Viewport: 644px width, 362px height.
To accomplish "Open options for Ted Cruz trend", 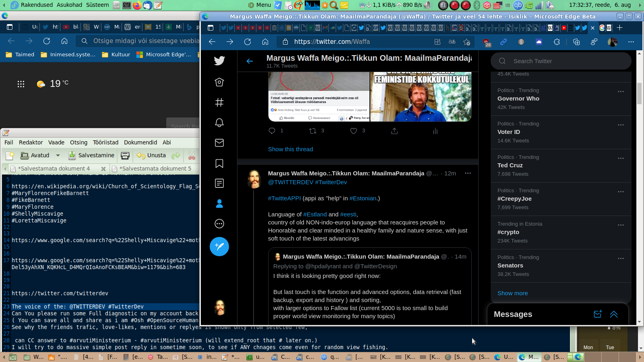I will (621, 158).
